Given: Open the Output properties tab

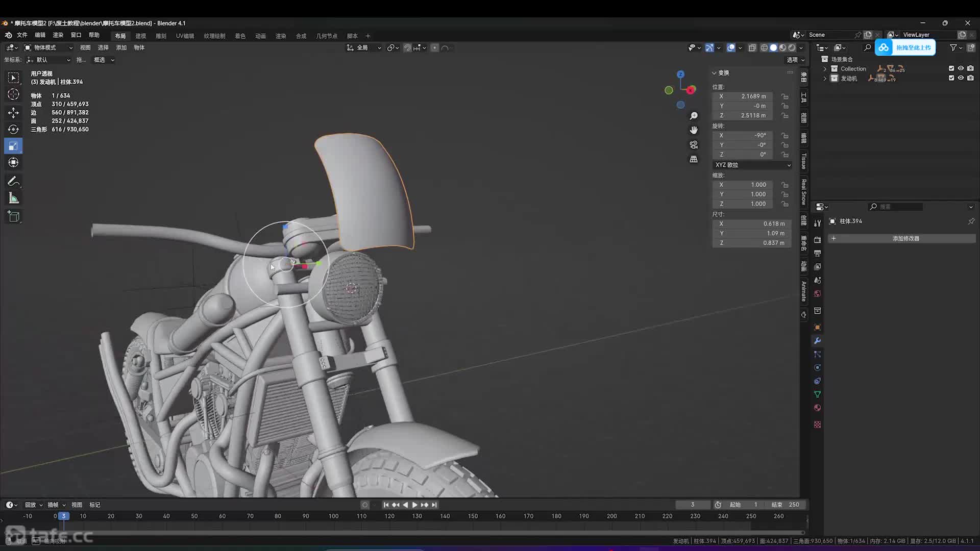Looking at the screenshot, I should (817, 254).
